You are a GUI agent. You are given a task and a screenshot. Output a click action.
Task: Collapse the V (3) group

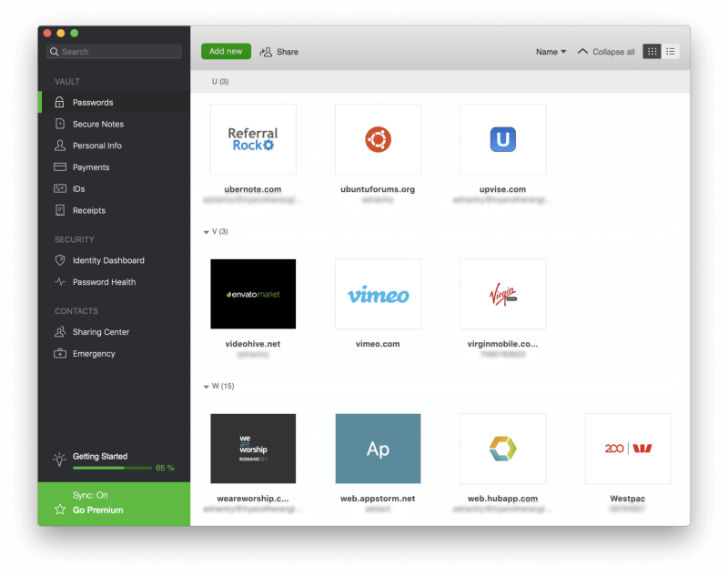click(x=207, y=232)
